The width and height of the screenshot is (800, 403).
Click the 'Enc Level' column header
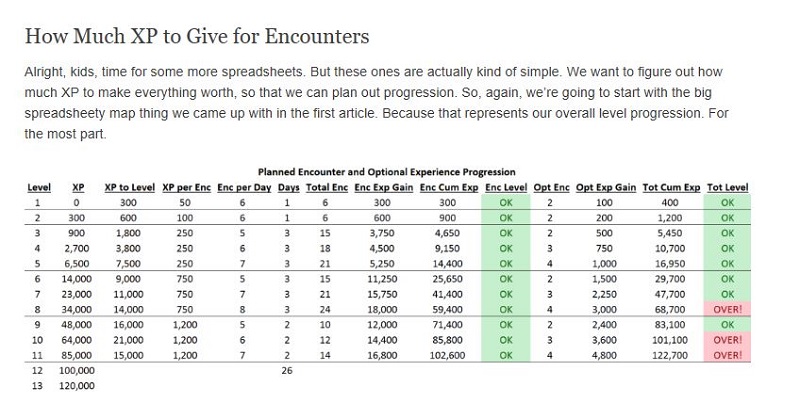506,187
